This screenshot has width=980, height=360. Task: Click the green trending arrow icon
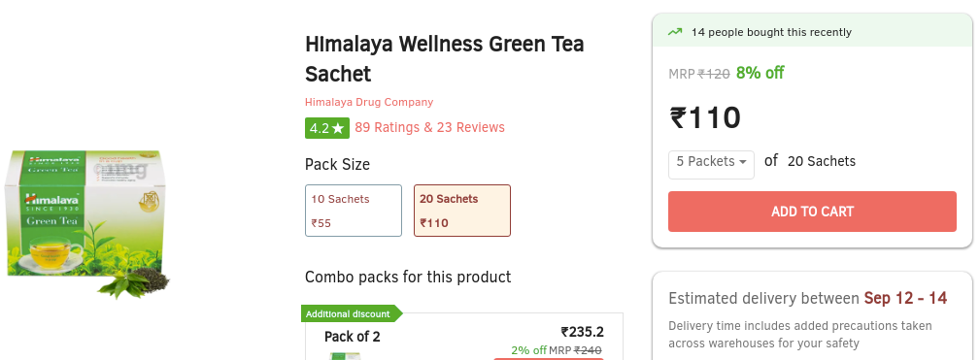pos(675,32)
